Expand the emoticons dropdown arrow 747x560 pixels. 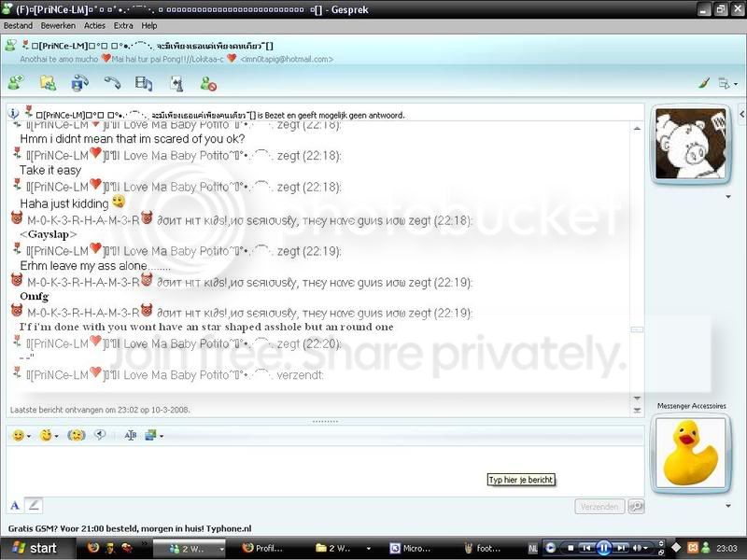pyautogui.click(x=29, y=436)
